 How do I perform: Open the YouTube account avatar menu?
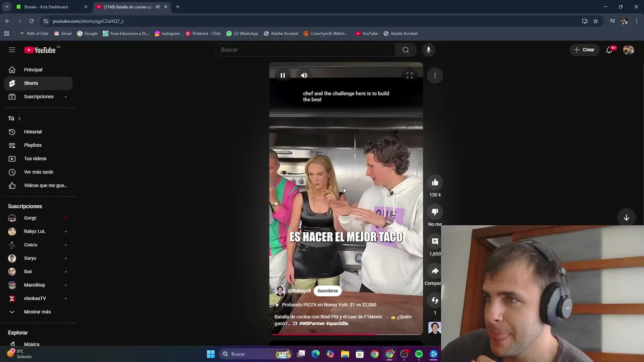[x=628, y=50]
